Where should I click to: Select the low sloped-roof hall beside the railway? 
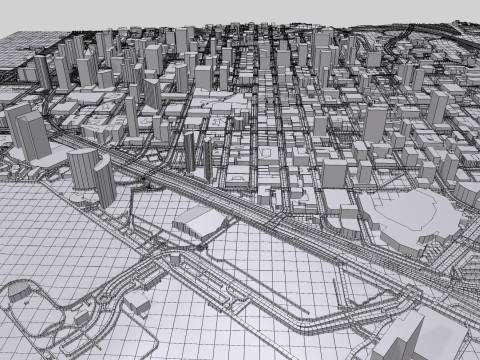click(200, 222)
